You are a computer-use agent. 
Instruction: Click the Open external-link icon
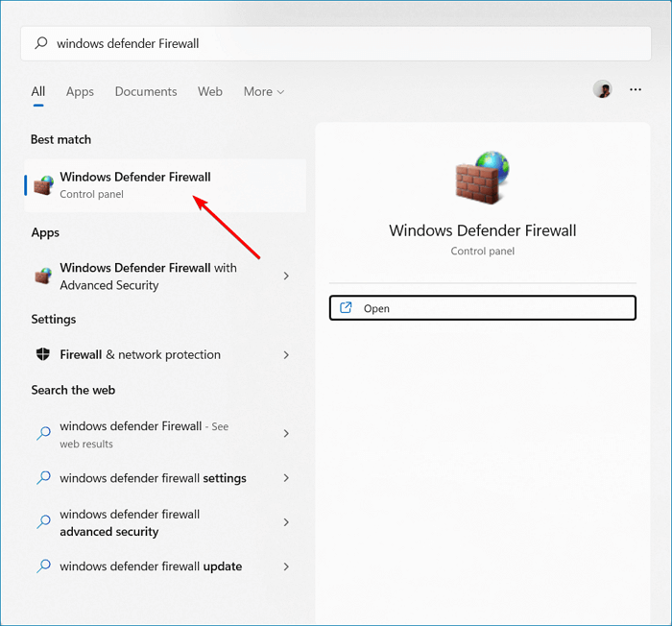click(x=346, y=307)
